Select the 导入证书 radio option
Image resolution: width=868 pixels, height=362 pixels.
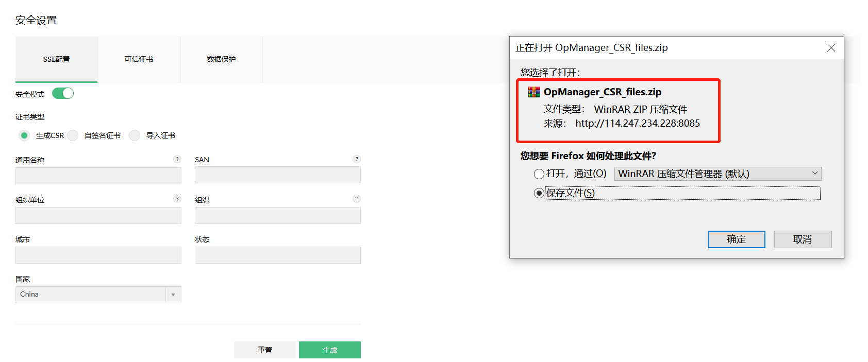(135, 135)
